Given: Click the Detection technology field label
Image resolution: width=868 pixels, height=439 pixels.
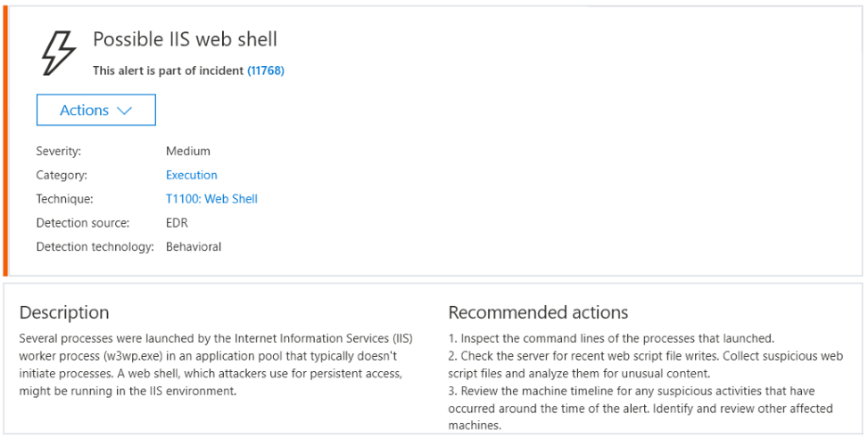Looking at the screenshot, I should pos(95,246).
